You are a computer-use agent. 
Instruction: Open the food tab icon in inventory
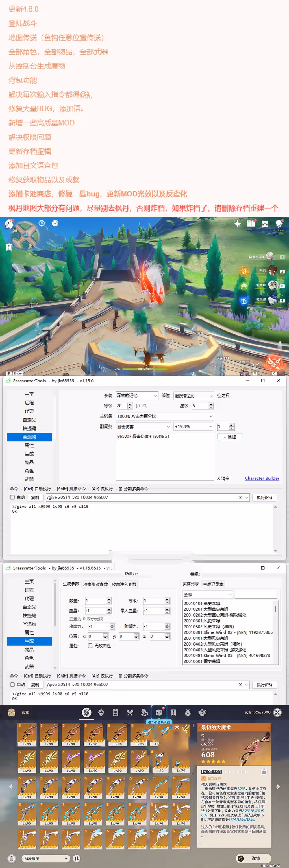point(130,712)
